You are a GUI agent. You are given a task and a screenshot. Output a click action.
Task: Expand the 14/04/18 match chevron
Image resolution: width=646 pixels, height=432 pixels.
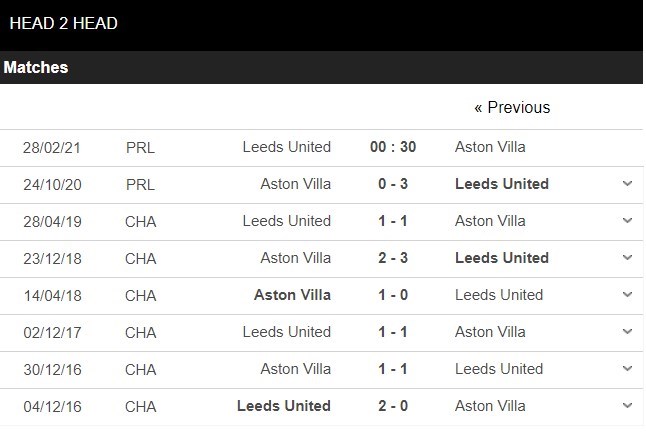627,295
